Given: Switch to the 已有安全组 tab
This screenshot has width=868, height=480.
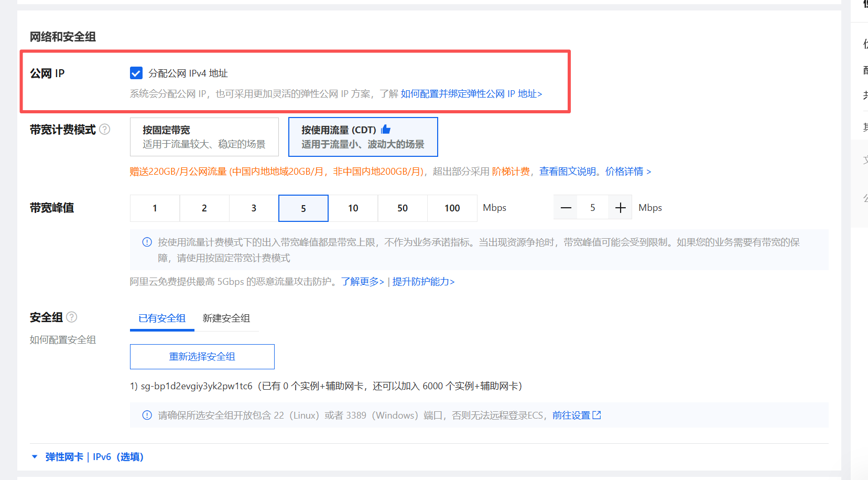Looking at the screenshot, I should click(x=162, y=318).
